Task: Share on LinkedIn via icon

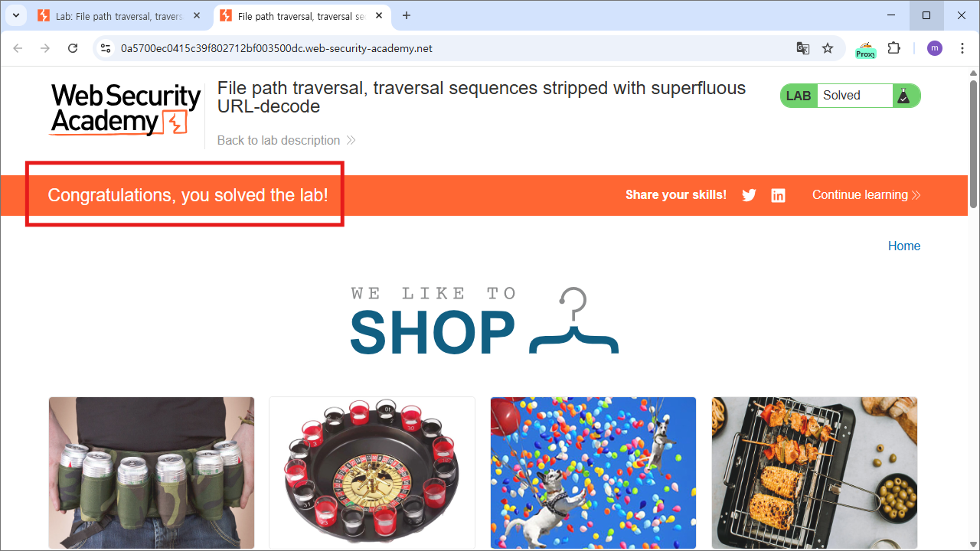Action: click(778, 195)
